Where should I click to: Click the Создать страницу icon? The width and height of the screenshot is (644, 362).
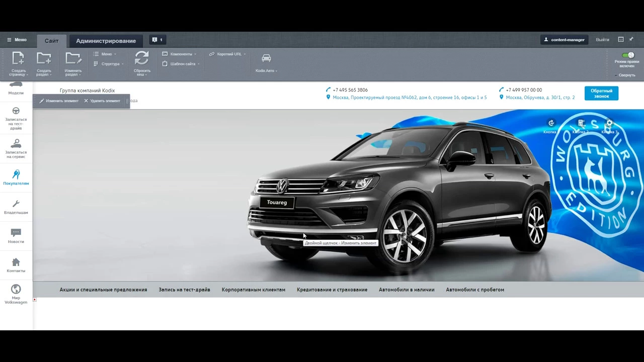(19, 58)
